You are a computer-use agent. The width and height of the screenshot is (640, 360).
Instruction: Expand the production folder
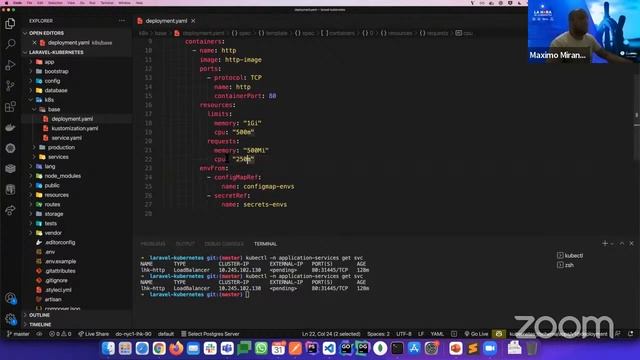(61, 147)
